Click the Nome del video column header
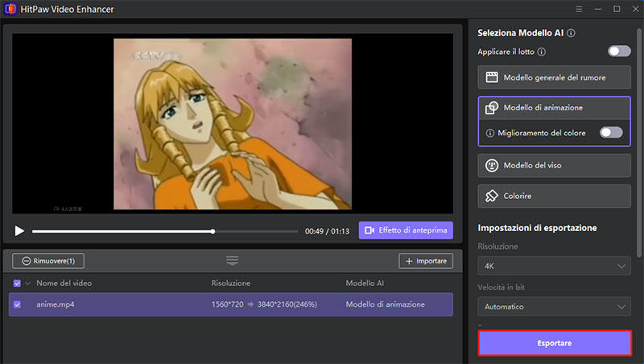 click(64, 283)
